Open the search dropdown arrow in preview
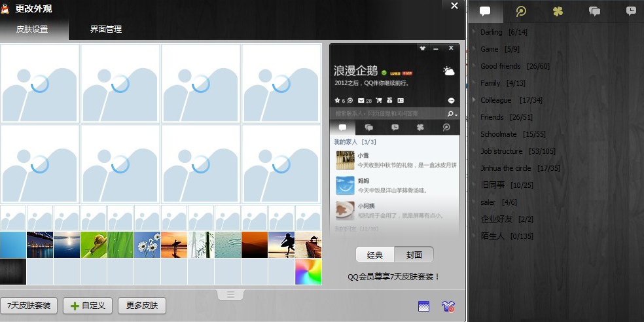The height and width of the screenshot is (322, 644). click(456, 115)
